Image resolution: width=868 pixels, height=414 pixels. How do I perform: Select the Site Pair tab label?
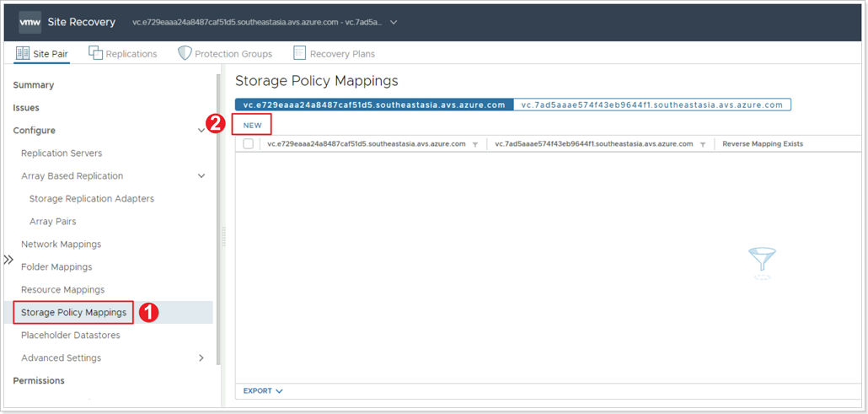pyautogui.click(x=51, y=54)
